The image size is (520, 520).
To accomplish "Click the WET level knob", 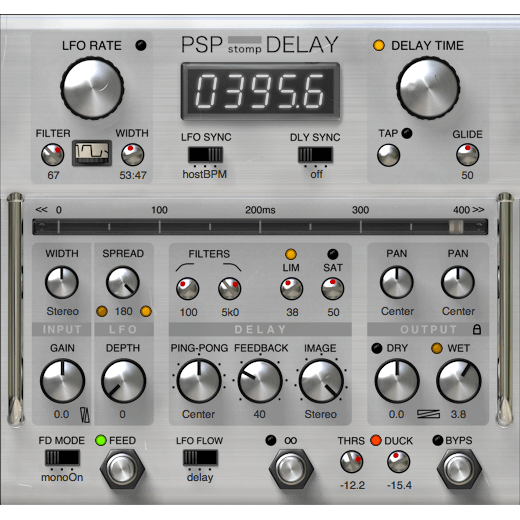I will click(x=459, y=381).
